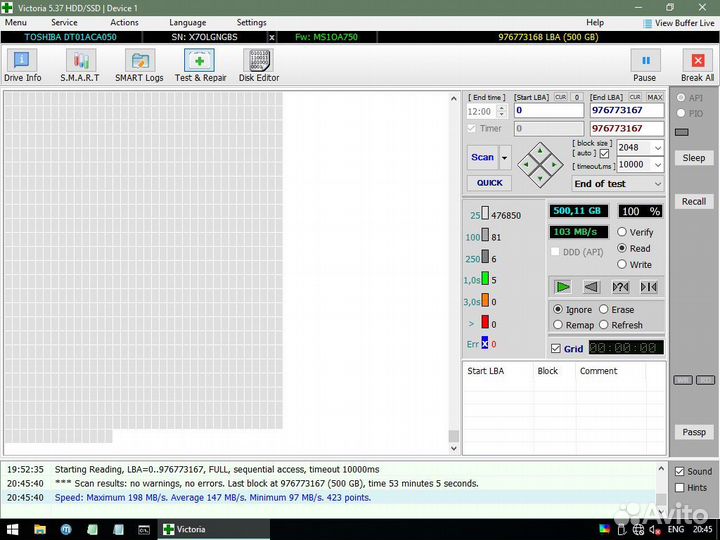Open the Language menu

click(x=187, y=22)
